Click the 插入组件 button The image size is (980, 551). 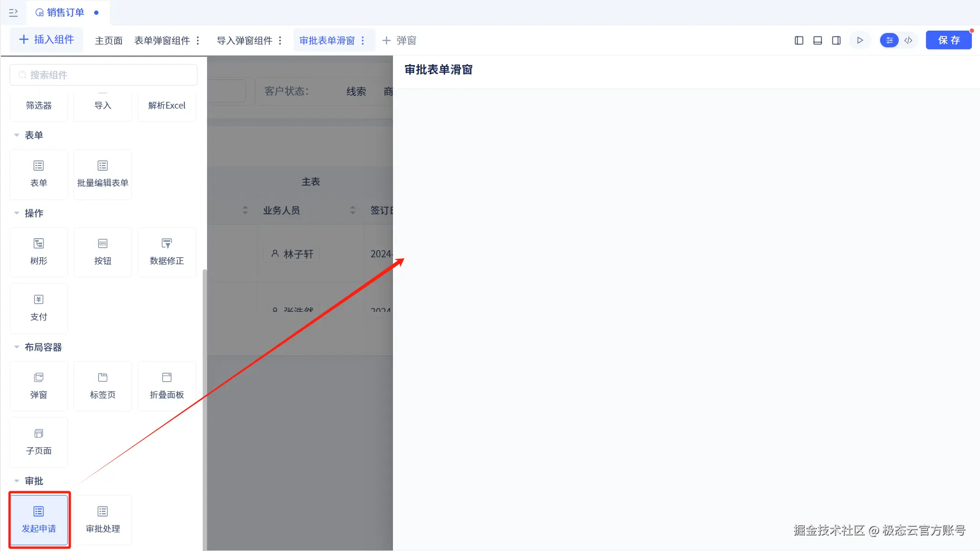(46, 40)
